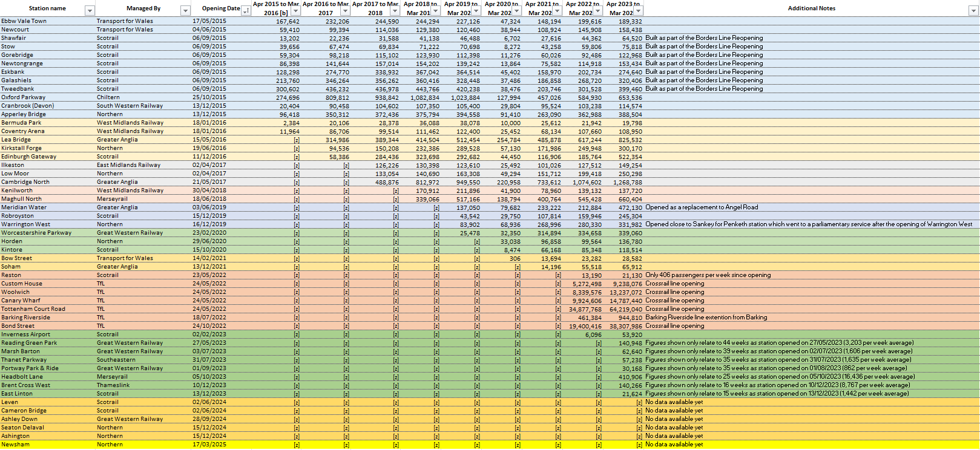Select the Oxford Parkway station cell
The height and width of the screenshot is (450, 980).
pyautogui.click(x=23, y=97)
